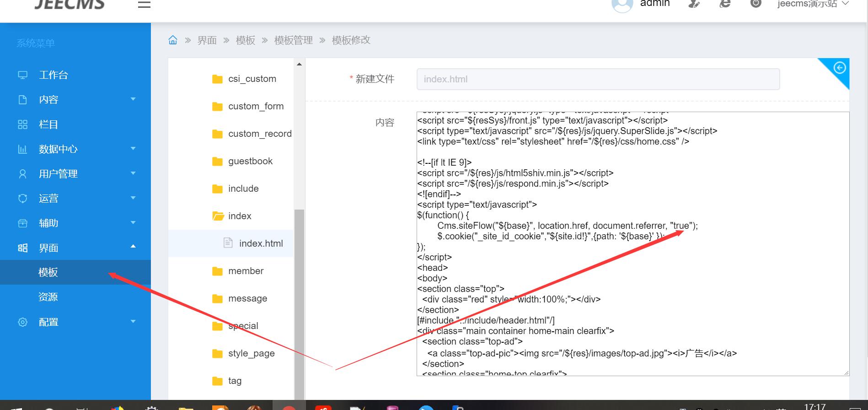Select 资源 submenu item
This screenshot has width=868, height=410.
pos(48,297)
